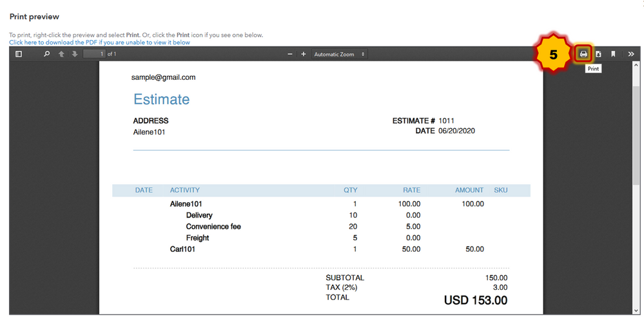The width and height of the screenshot is (644, 322).
Task: Click the Convenience fee line item
Action: coord(213,227)
